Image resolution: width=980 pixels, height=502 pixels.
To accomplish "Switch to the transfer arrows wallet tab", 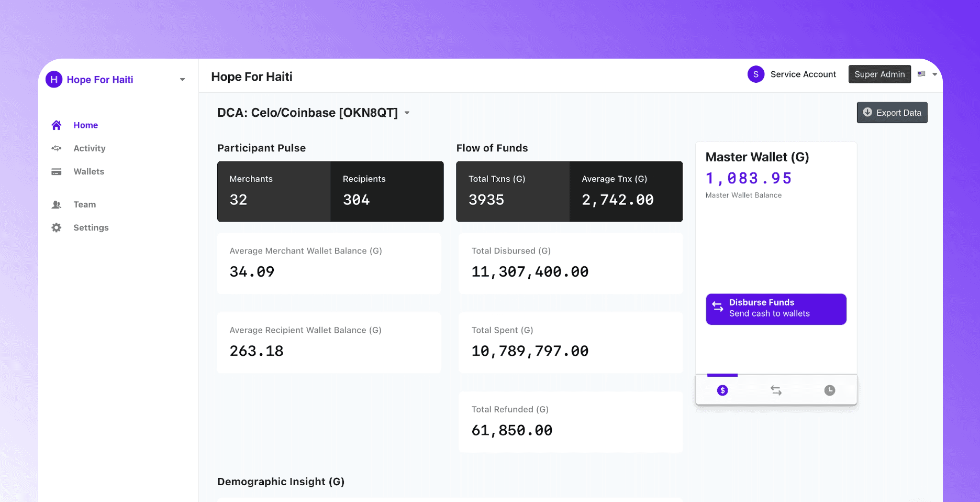I will tap(776, 390).
